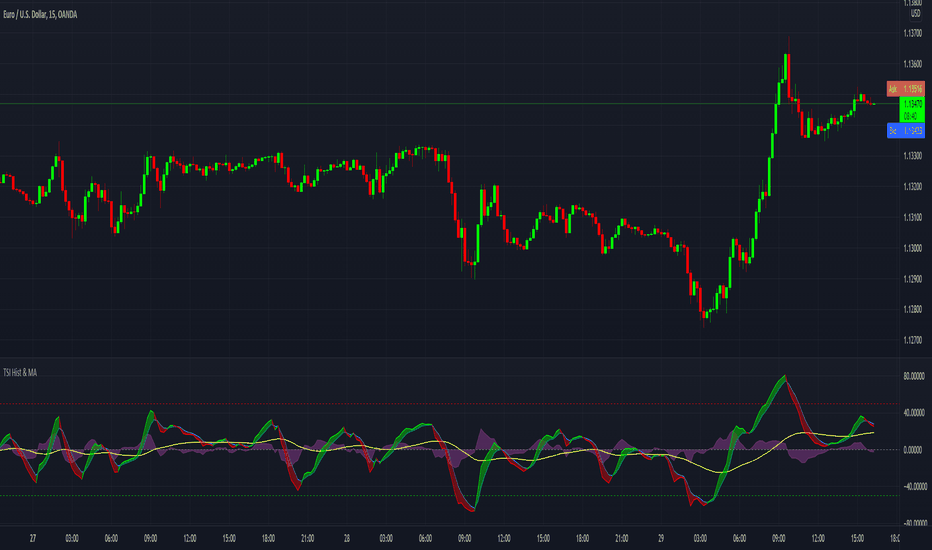Click the red dotted upper level line in the TSI pane
Screen dimensions: 932x550
(449, 404)
